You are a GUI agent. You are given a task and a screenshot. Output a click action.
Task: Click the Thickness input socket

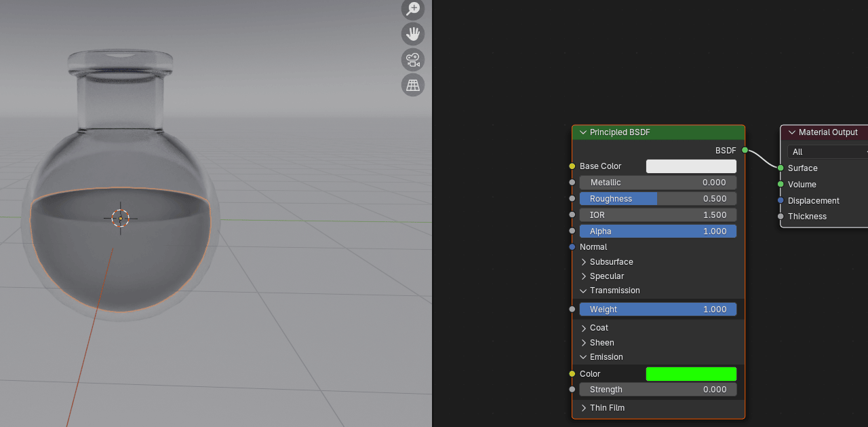point(781,217)
